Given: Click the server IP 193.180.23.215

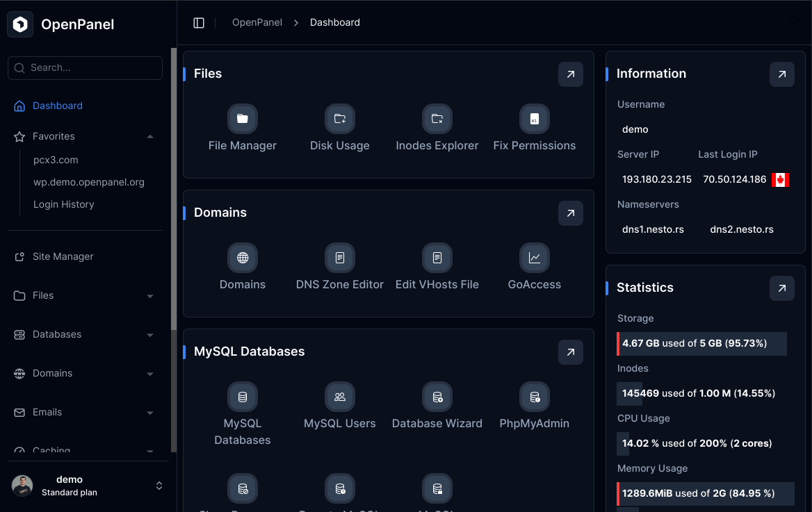Looking at the screenshot, I should tap(657, 179).
